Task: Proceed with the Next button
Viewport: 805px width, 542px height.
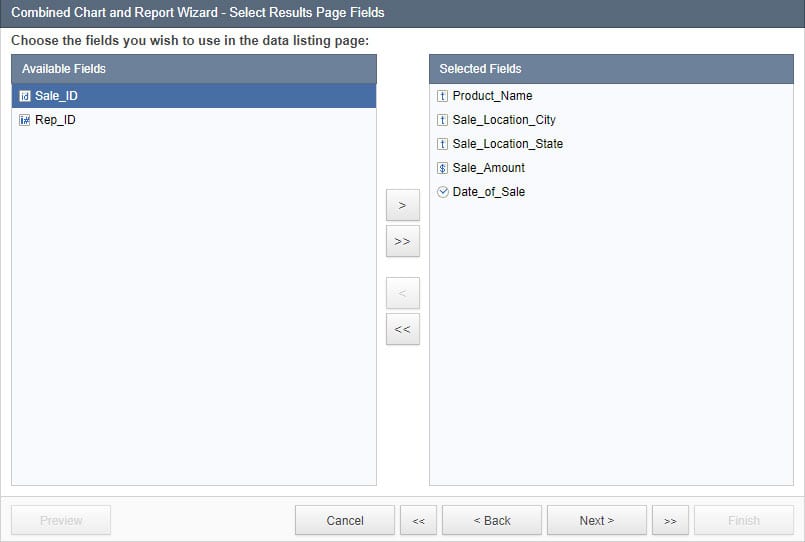Action: point(596,520)
